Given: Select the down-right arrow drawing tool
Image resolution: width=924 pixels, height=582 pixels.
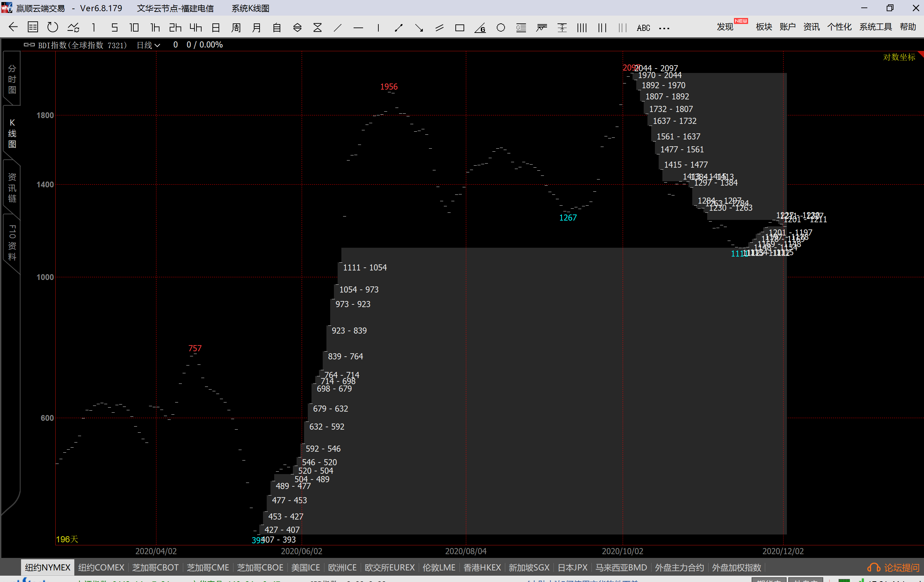Looking at the screenshot, I should [x=419, y=27].
